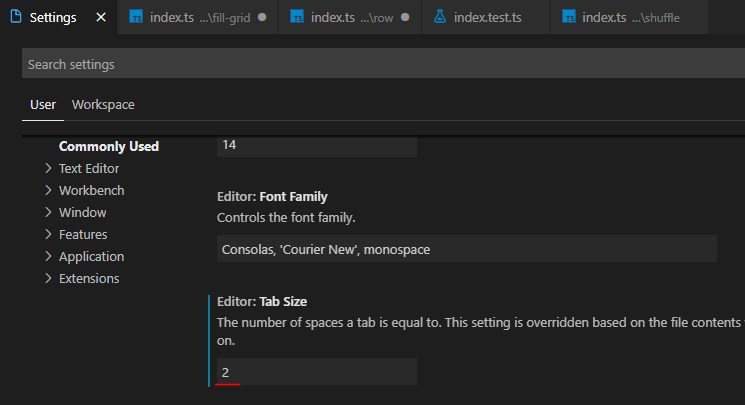The image size is (745, 405).
Task: Expand the Features chevron
Action: click(x=48, y=234)
